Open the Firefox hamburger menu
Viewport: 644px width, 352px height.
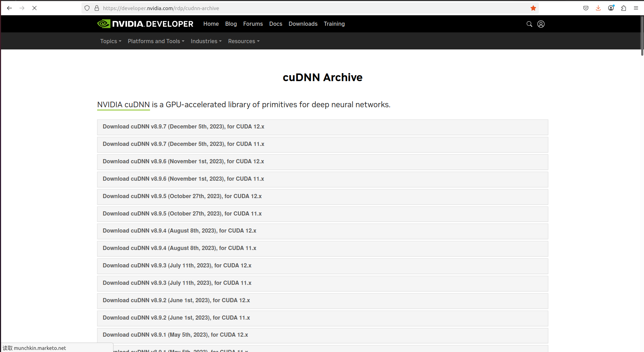(636, 8)
